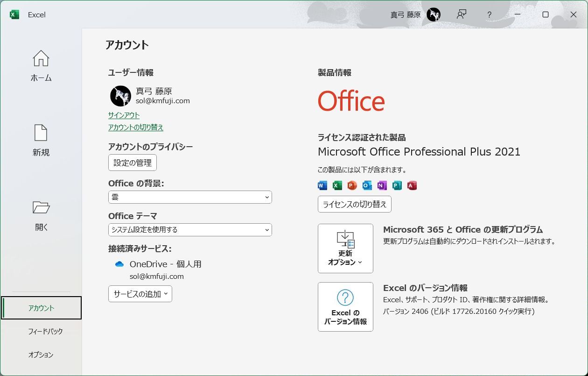
Task: Open the 更新オプション dropdown button
Action: pyautogui.click(x=345, y=248)
